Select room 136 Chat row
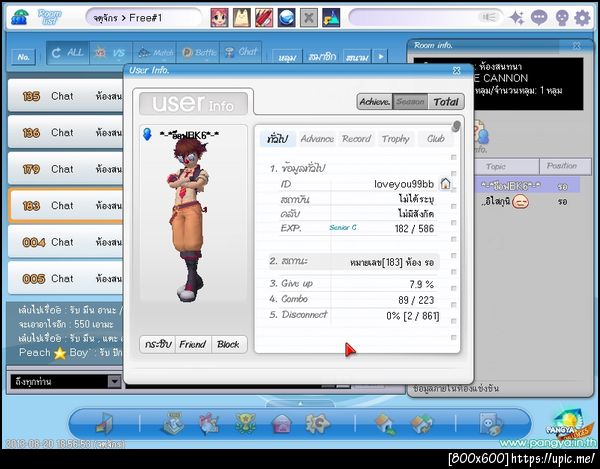The width and height of the screenshot is (600, 469). [66, 132]
